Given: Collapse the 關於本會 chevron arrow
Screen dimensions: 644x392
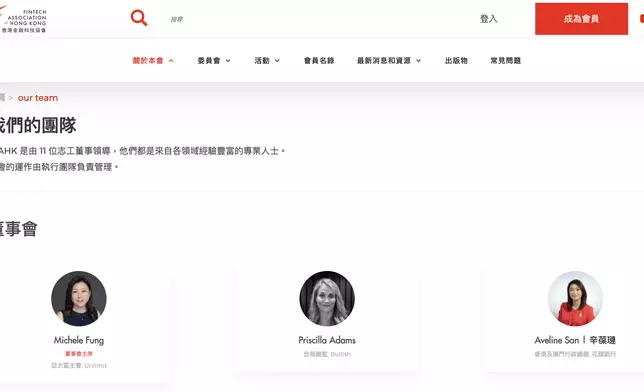Looking at the screenshot, I should [x=171, y=61].
